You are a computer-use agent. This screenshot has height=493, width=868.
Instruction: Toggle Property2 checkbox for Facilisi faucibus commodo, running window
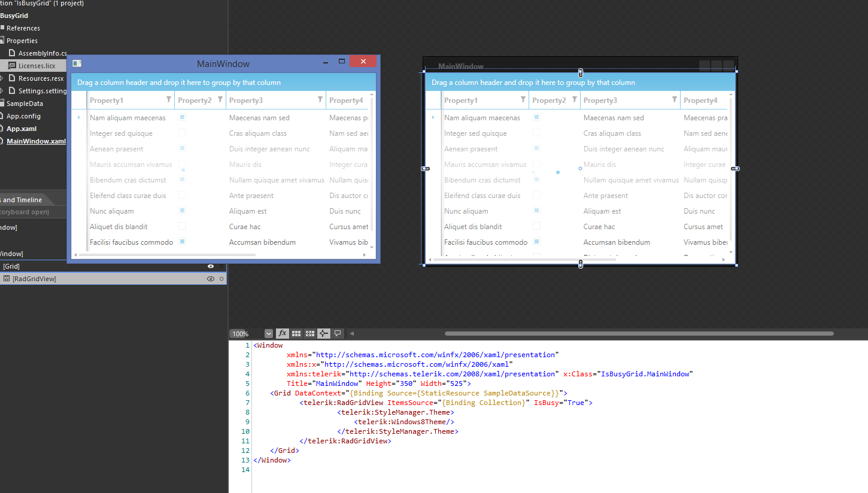[x=183, y=242]
